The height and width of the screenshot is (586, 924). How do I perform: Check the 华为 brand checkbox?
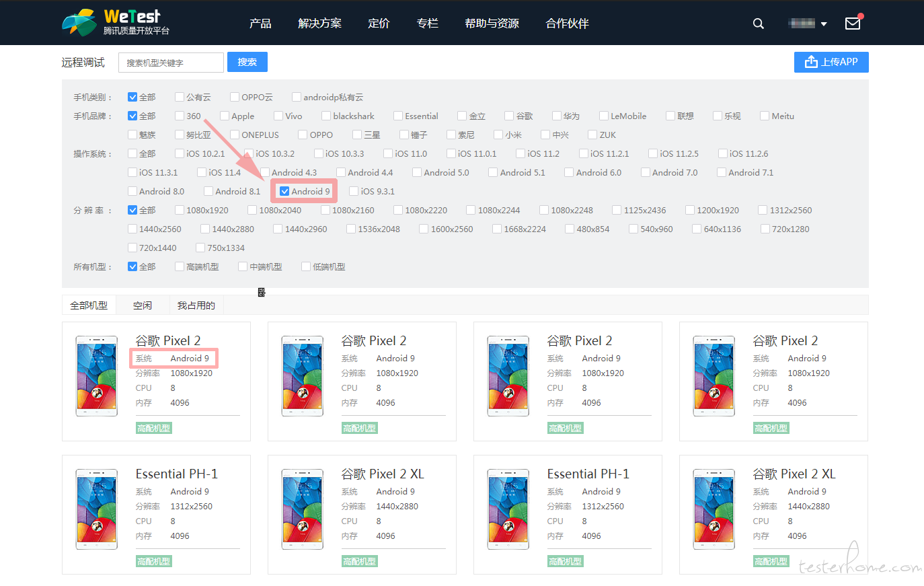[557, 116]
